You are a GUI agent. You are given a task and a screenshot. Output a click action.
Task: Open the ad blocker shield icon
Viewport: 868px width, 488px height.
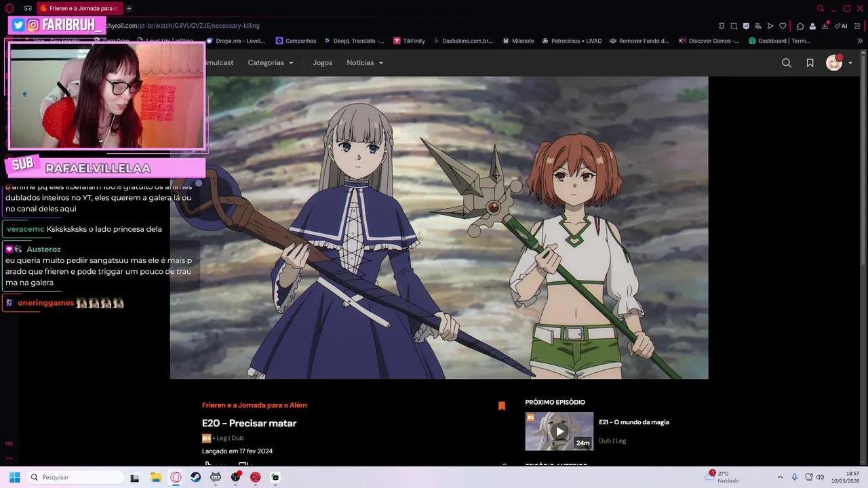click(746, 26)
